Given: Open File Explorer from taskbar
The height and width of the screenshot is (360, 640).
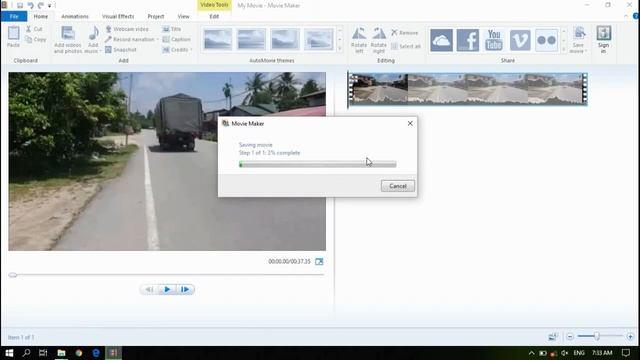Looking at the screenshot, I should tap(61, 353).
